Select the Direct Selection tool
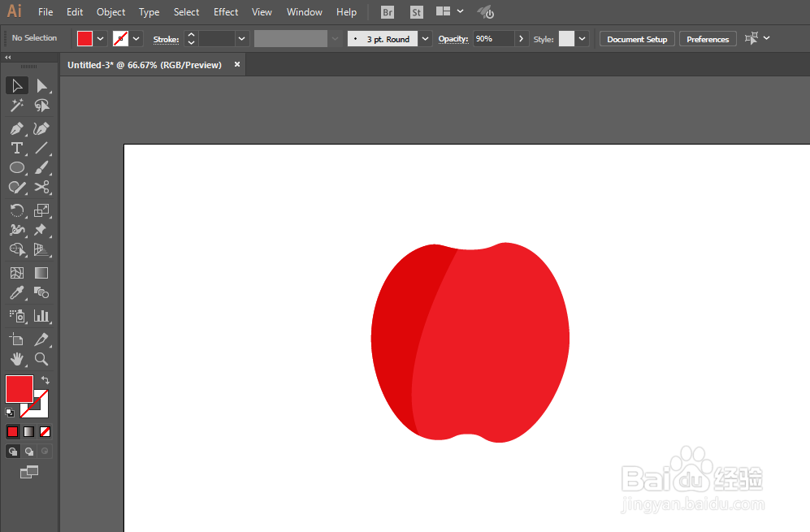 coord(41,86)
